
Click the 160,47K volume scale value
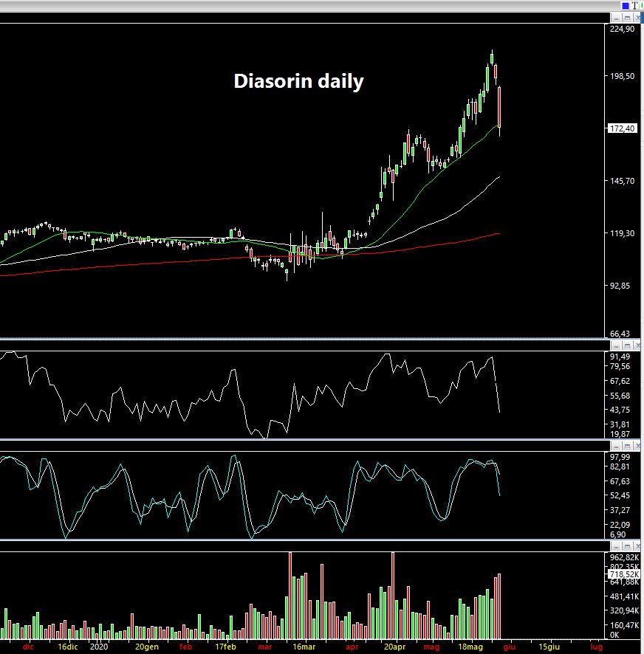point(624,625)
